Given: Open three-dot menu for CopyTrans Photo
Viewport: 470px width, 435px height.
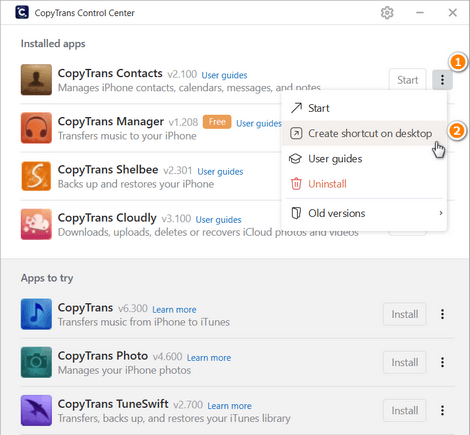Looking at the screenshot, I should (442, 362).
